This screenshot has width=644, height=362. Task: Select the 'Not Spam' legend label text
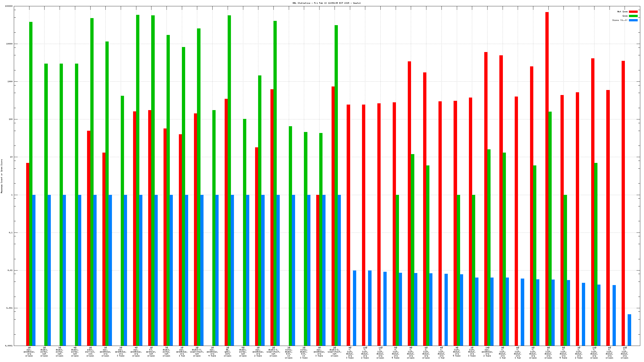[x=622, y=12]
